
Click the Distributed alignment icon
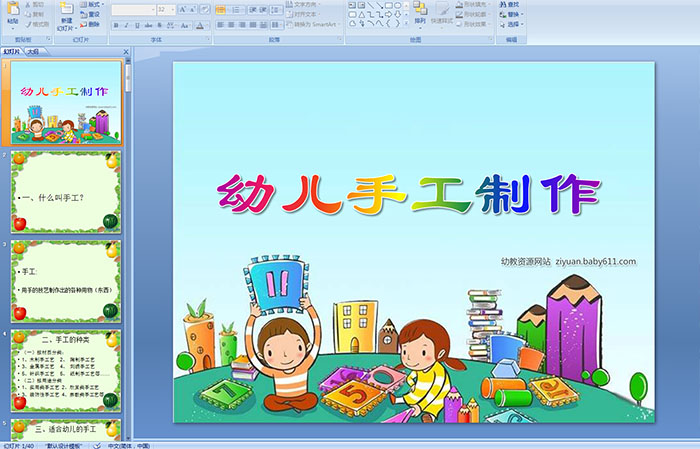(x=263, y=25)
